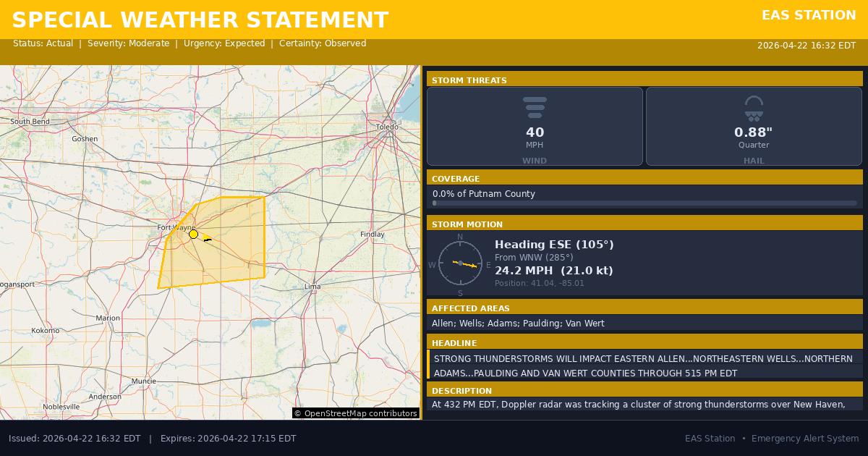Screen dimensions: 868x456
Task: Open the OpenStreetMap contributors link
Action: (355, 413)
